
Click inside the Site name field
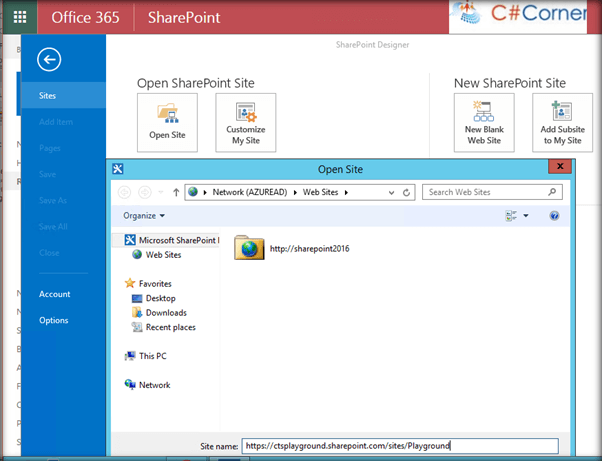[400, 446]
